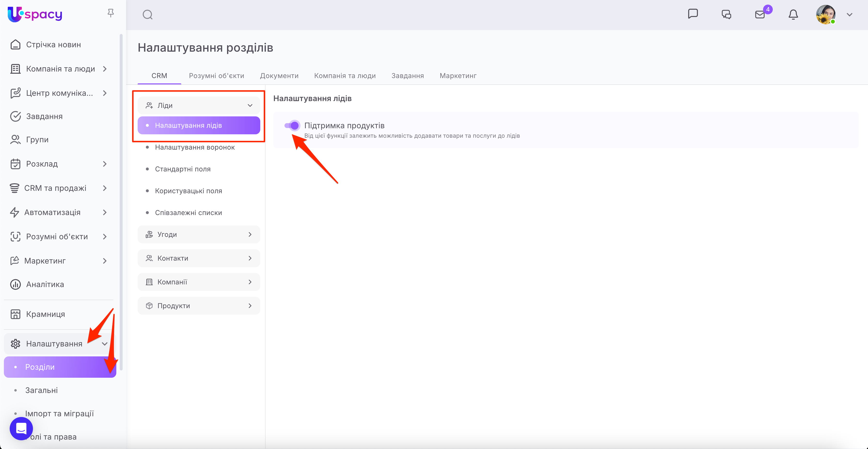Open Користувацькі поля settings
The image size is (868, 449).
tap(188, 191)
